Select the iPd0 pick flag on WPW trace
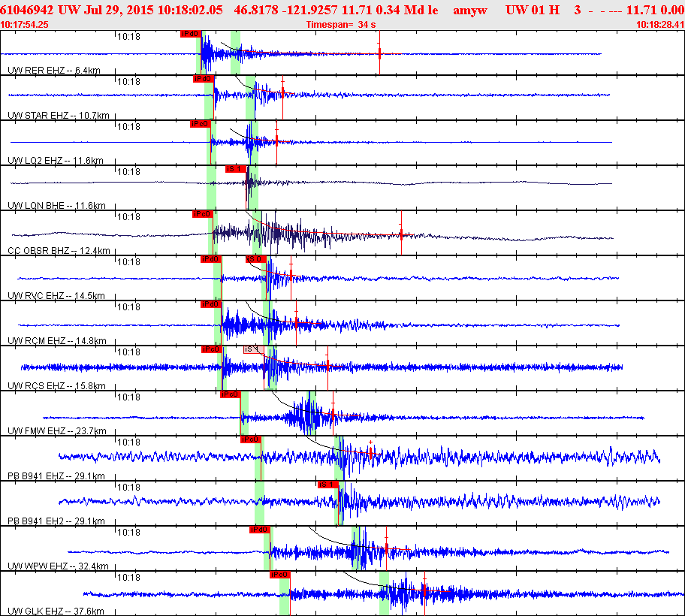The width and height of the screenshot is (685, 616). pyautogui.click(x=259, y=530)
